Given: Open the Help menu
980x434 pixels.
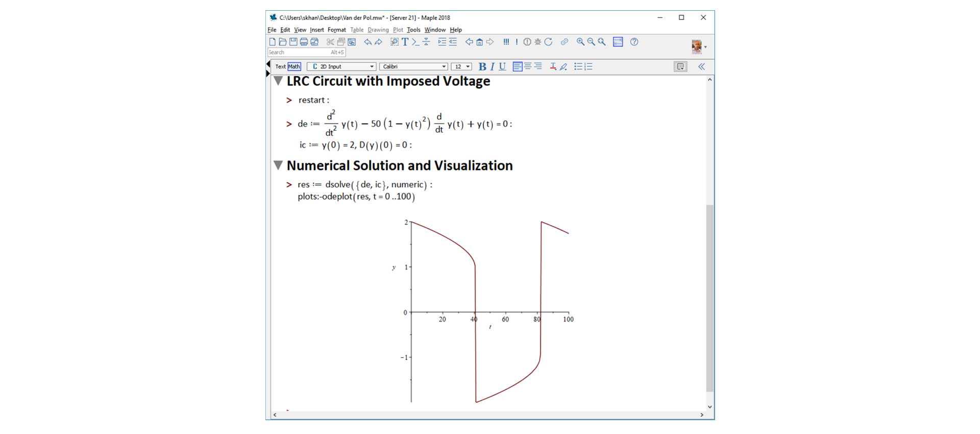Looking at the screenshot, I should click(456, 30).
